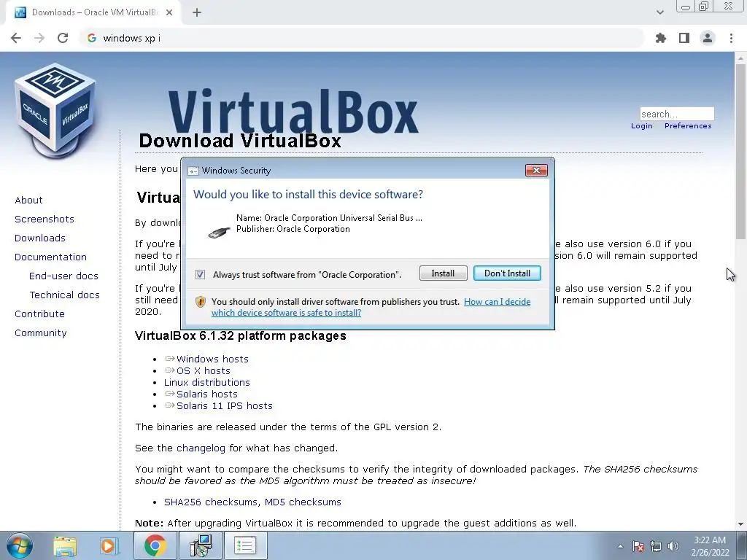Open the changelog link
The image size is (747, 560).
coord(201,448)
